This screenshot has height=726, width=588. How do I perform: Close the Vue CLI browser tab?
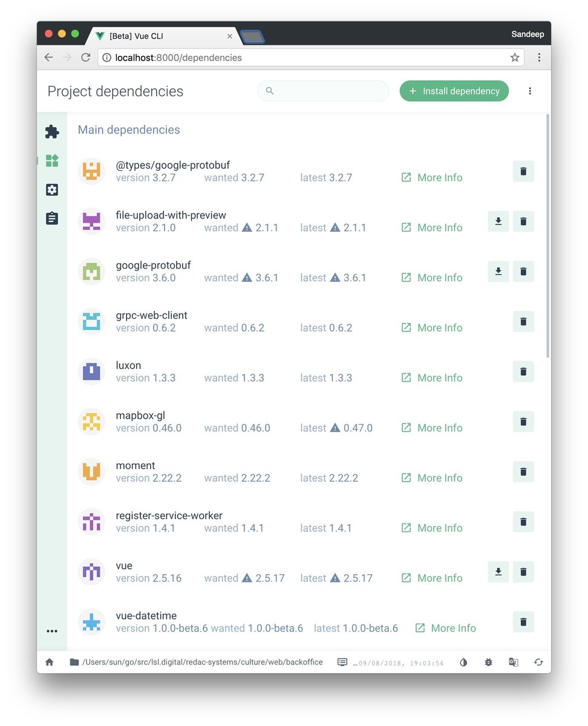230,36
